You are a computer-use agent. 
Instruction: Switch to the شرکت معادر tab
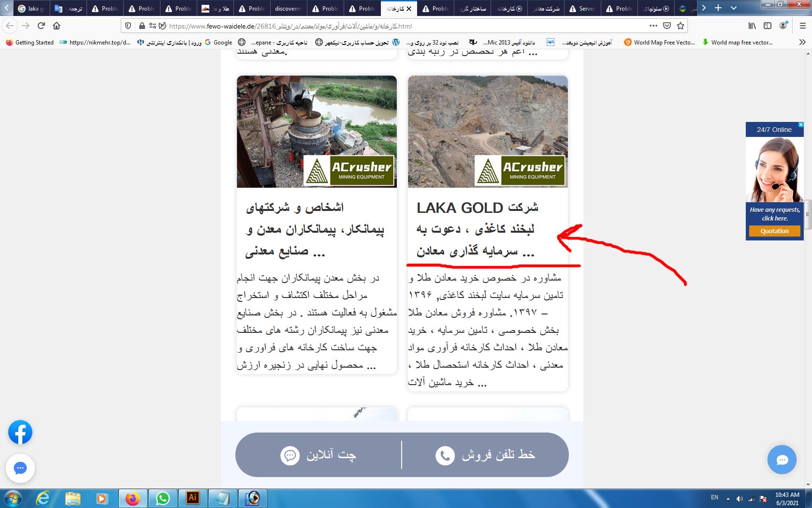pos(546,8)
